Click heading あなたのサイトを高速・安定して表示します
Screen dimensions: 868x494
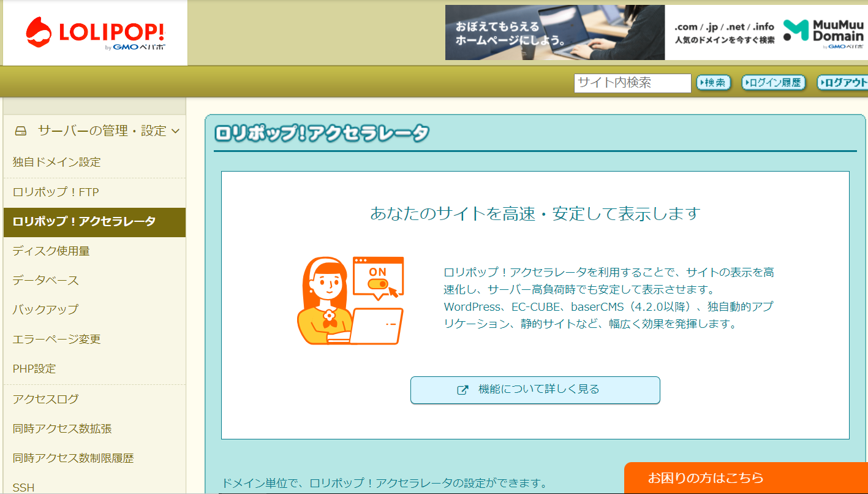pos(535,214)
